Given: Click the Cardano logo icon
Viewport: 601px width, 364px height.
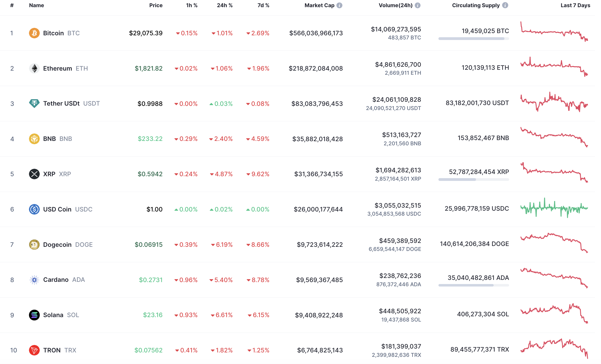Looking at the screenshot, I should 34,280.
